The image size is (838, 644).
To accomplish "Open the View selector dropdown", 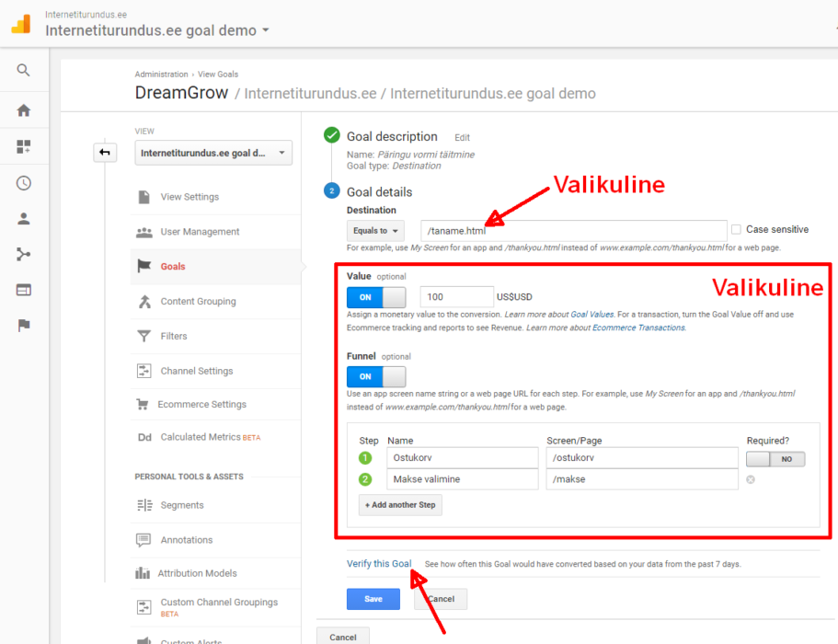I will (212, 153).
